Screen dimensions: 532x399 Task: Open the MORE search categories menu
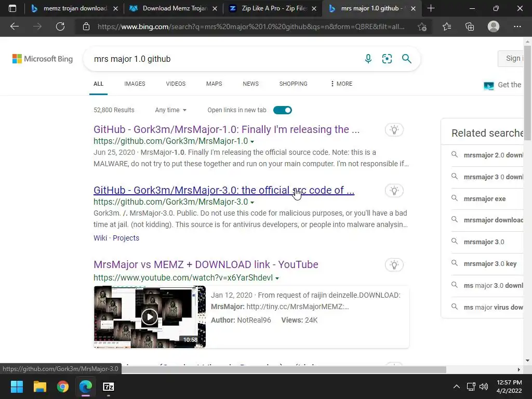[341, 84]
